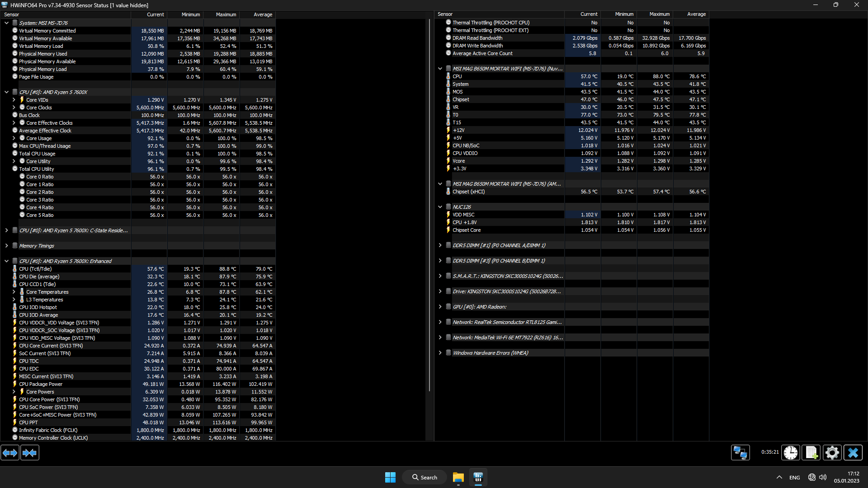The height and width of the screenshot is (488, 868).
Task: Open sensor settings gear icon
Action: (x=832, y=453)
